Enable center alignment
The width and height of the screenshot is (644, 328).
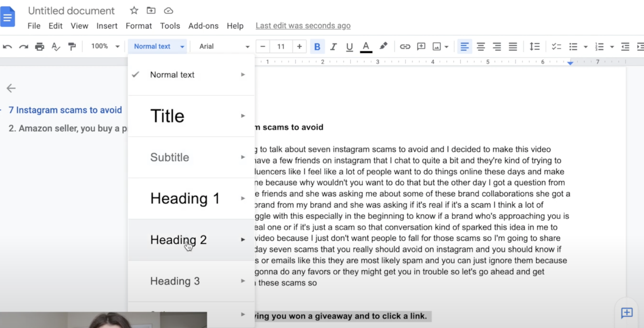coord(481,47)
